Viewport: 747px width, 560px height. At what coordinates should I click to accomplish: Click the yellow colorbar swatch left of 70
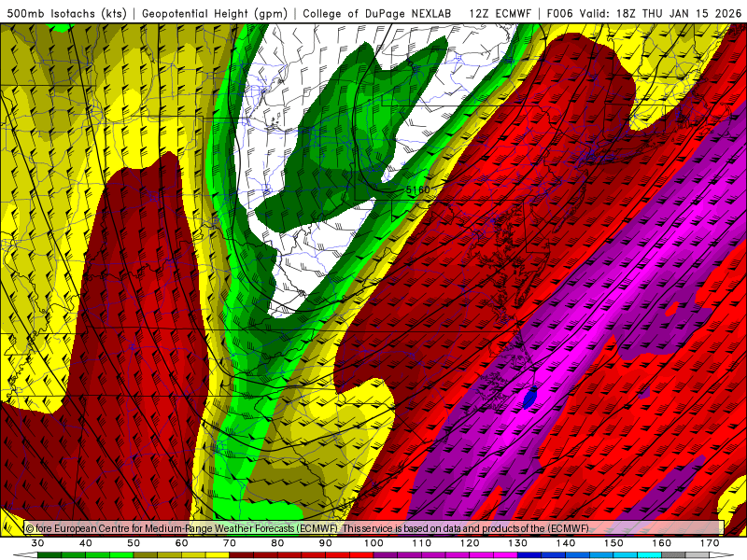[218, 555]
